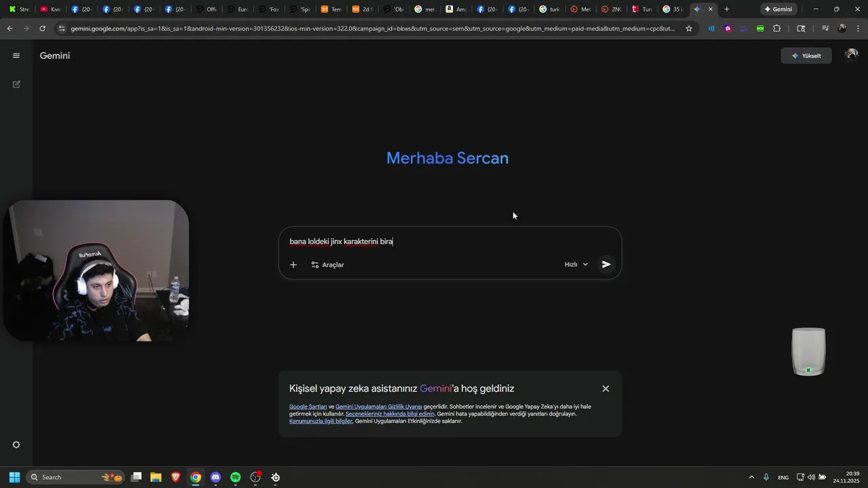Click the Merhaba Sercan greeting
Viewport: 868px width, 488px height.
point(448,158)
